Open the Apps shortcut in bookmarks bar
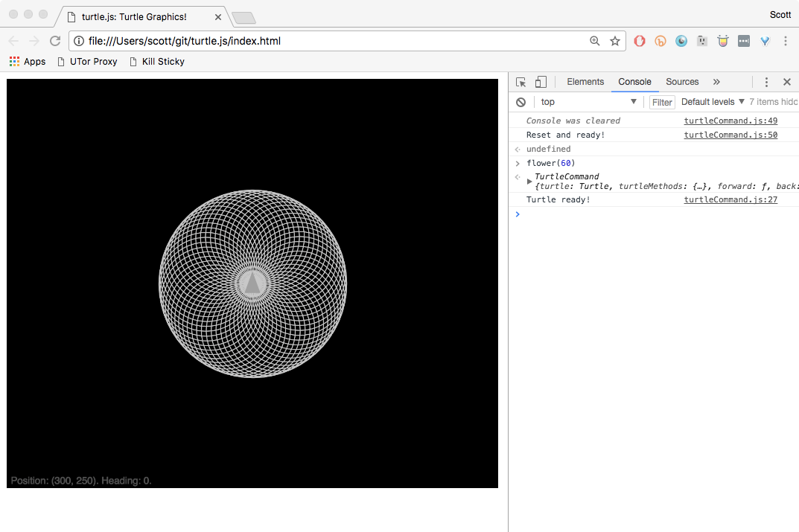 point(28,62)
